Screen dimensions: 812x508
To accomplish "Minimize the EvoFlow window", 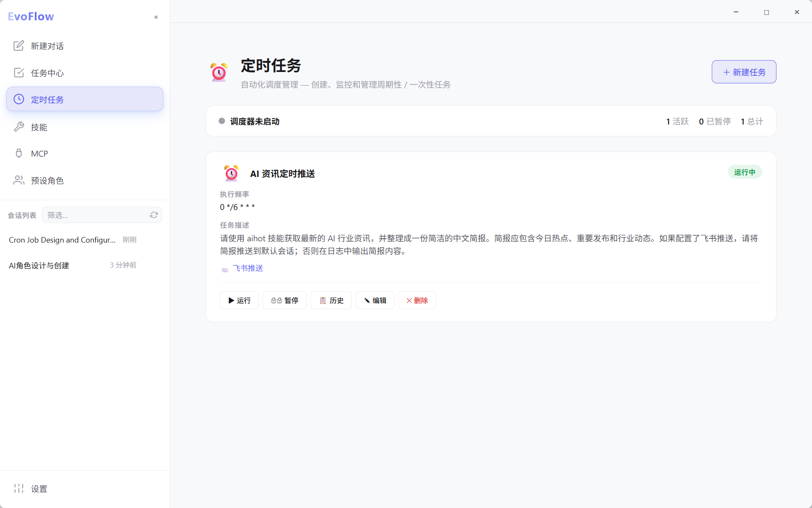I will [x=736, y=12].
